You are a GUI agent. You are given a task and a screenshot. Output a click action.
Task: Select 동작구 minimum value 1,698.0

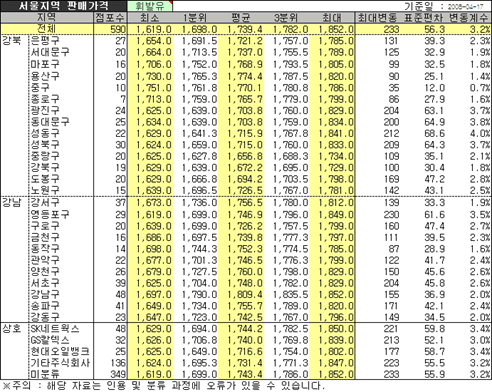click(x=154, y=249)
